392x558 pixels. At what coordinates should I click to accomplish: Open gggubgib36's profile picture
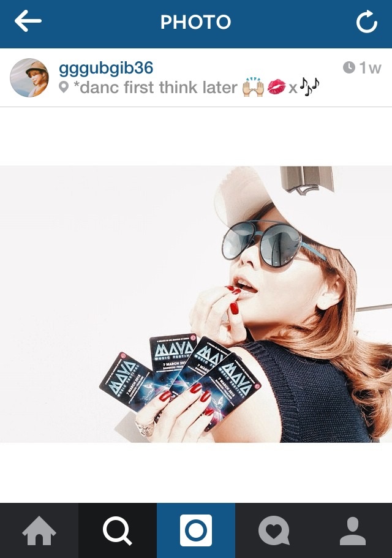29,78
